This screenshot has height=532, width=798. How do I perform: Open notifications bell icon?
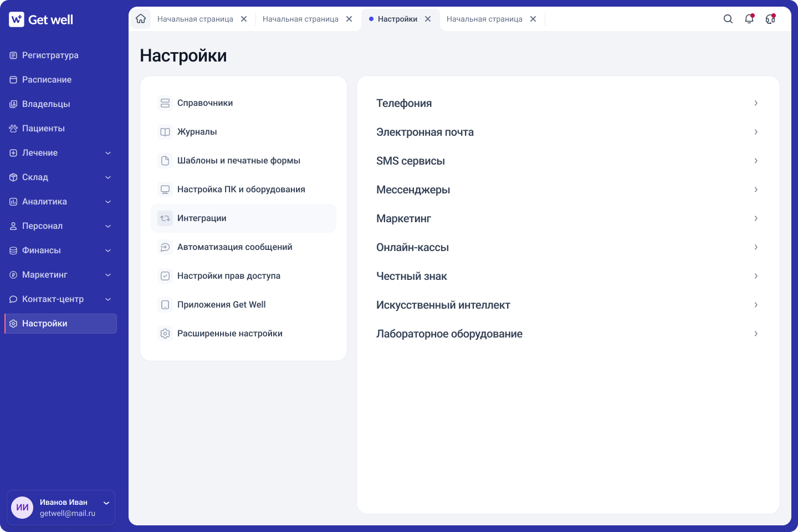[x=749, y=19]
